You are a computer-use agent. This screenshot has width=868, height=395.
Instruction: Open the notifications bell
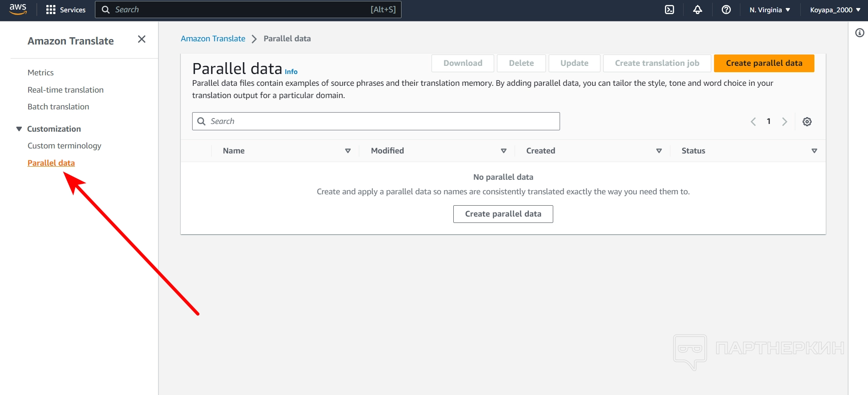(698, 10)
